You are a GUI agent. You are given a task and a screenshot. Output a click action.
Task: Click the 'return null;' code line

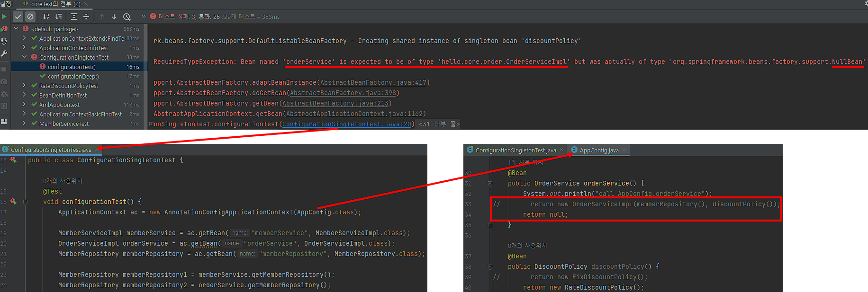(x=545, y=214)
